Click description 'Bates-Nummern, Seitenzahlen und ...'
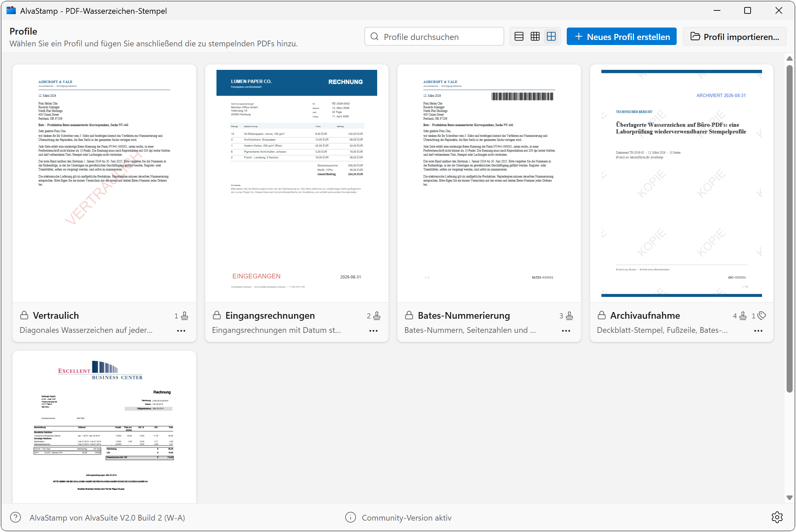 470,330
